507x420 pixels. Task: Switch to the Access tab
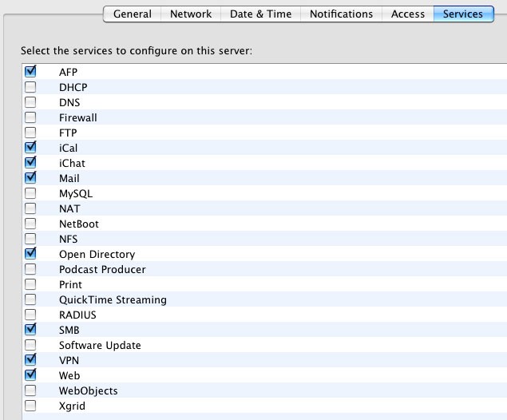tap(408, 14)
